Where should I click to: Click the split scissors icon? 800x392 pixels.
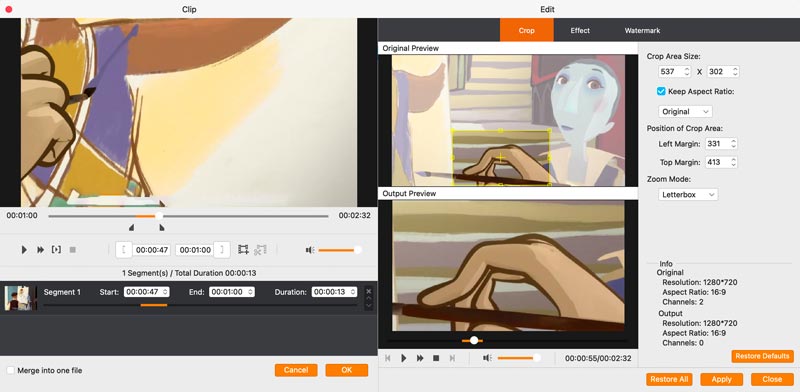click(x=260, y=250)
